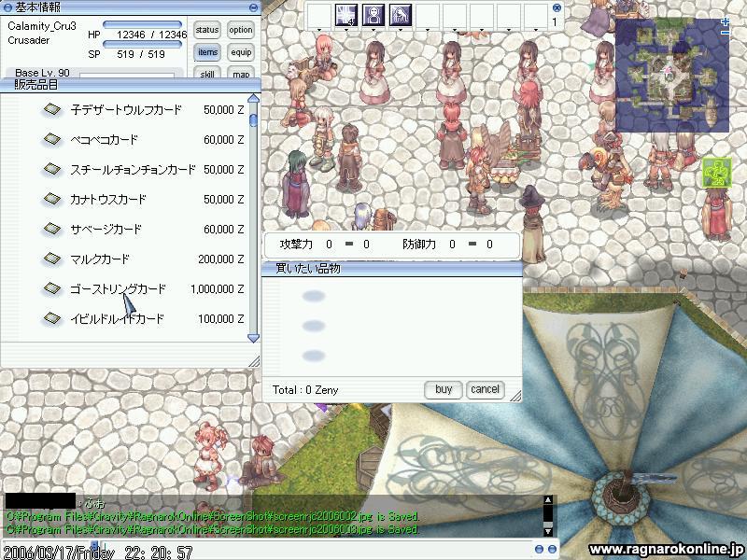This screenshot has width=747, height=560.
Task: Click the カナトウスカード item name
Action: 108,200
